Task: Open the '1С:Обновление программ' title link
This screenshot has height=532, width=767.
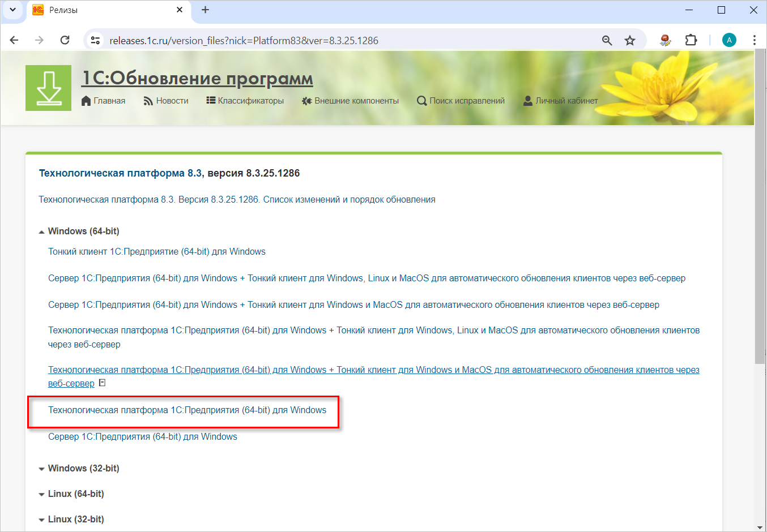Action: (x=197, y=78)
